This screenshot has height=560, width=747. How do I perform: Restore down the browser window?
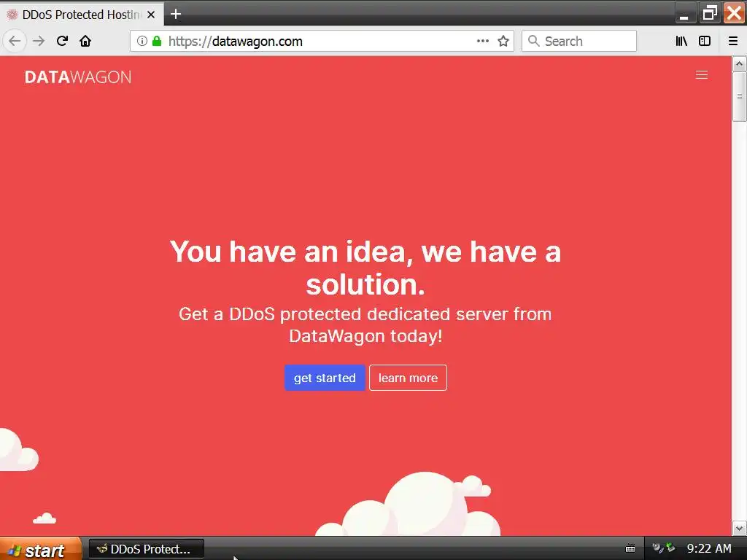710,13
